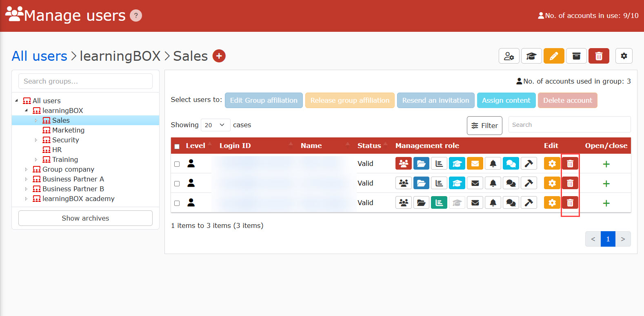Delete the first user via trash icon
The width and height of the screenshot is (644, 316).
(570, 164)
